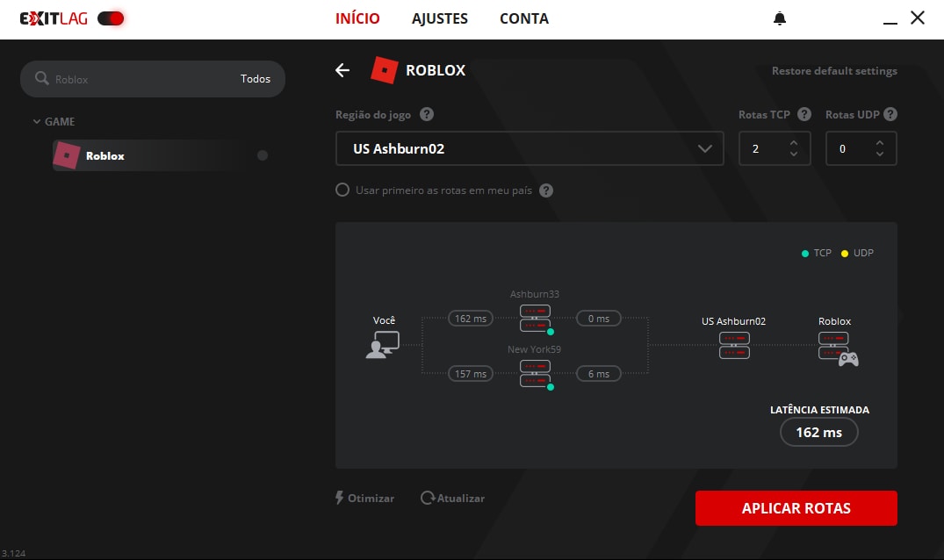The image size is (944, 560).
Task: Click Restore default settings link
Action: 834,71
